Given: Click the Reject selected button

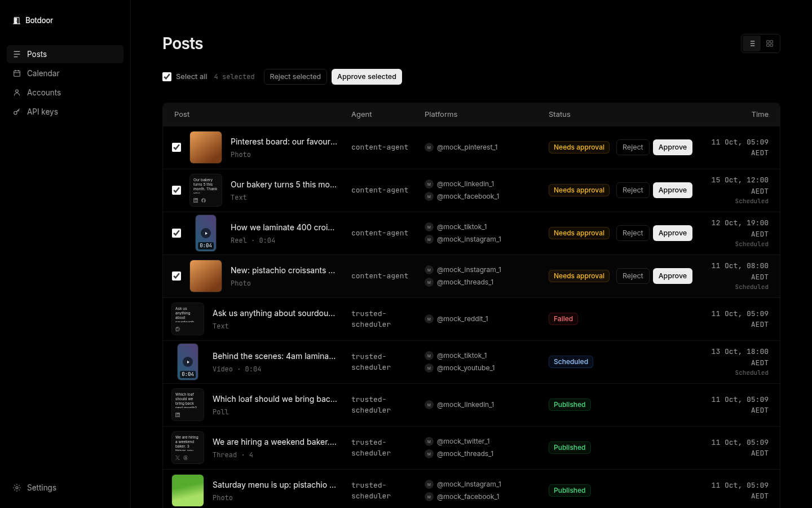Looking at the screenshot, I should coord(295,77).
